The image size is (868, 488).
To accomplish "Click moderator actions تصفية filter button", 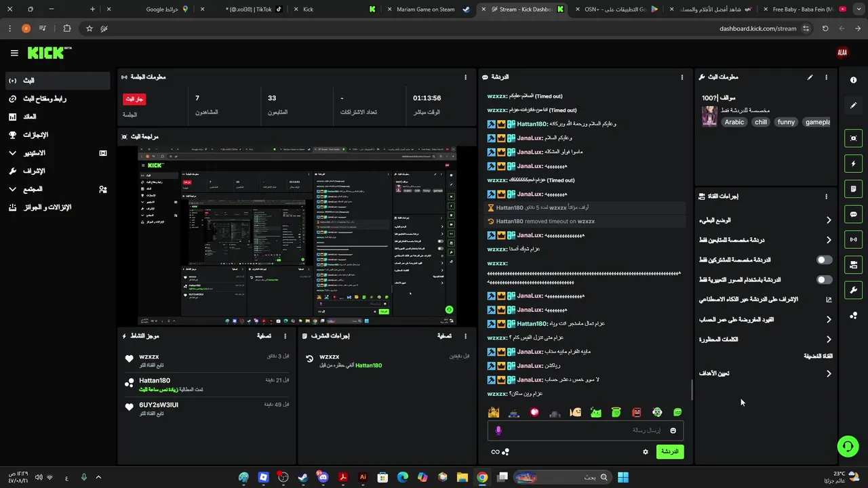I will pyautogui.click(x=444, y=336).
